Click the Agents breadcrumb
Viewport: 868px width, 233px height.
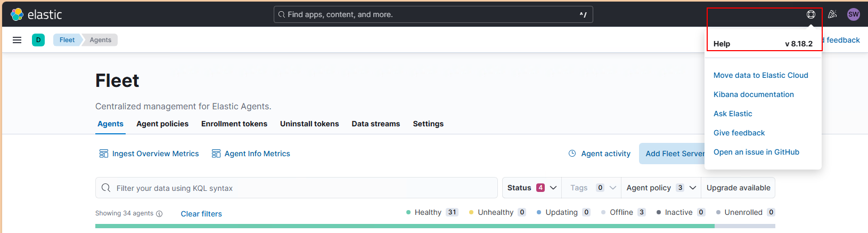click(x=100, y=40)
